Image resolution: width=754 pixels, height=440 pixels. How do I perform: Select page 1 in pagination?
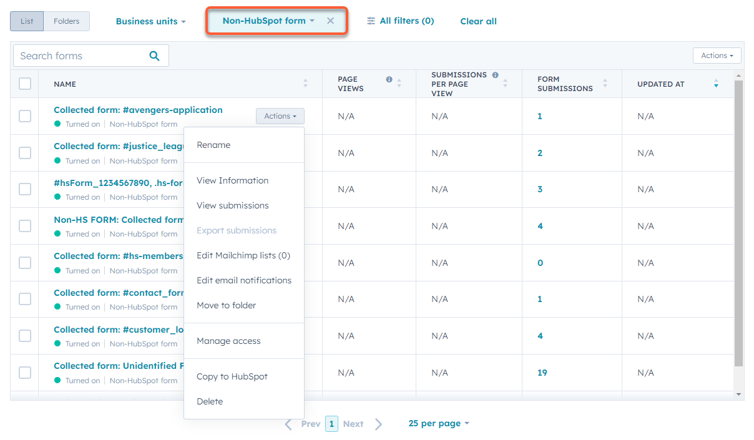[331, 424]
